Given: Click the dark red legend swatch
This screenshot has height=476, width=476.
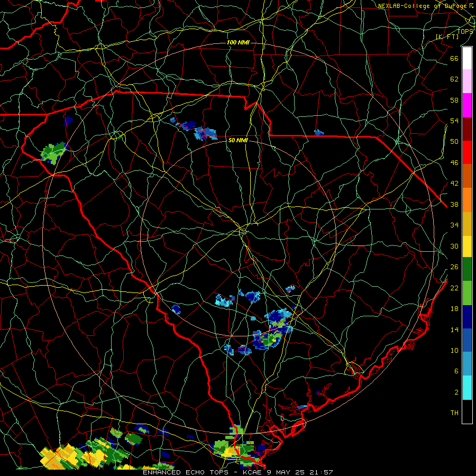Looking at the screenshot, I should [x=467, y=129].
